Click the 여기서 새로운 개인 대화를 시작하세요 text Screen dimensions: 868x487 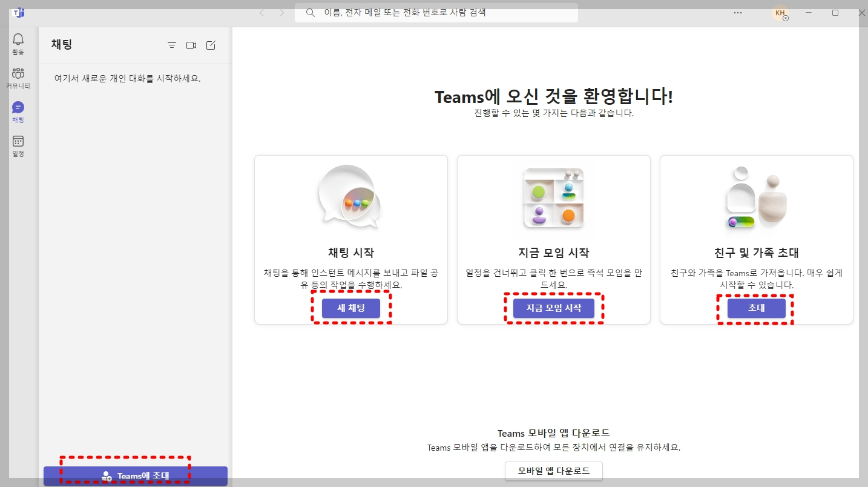click(127, 79)
